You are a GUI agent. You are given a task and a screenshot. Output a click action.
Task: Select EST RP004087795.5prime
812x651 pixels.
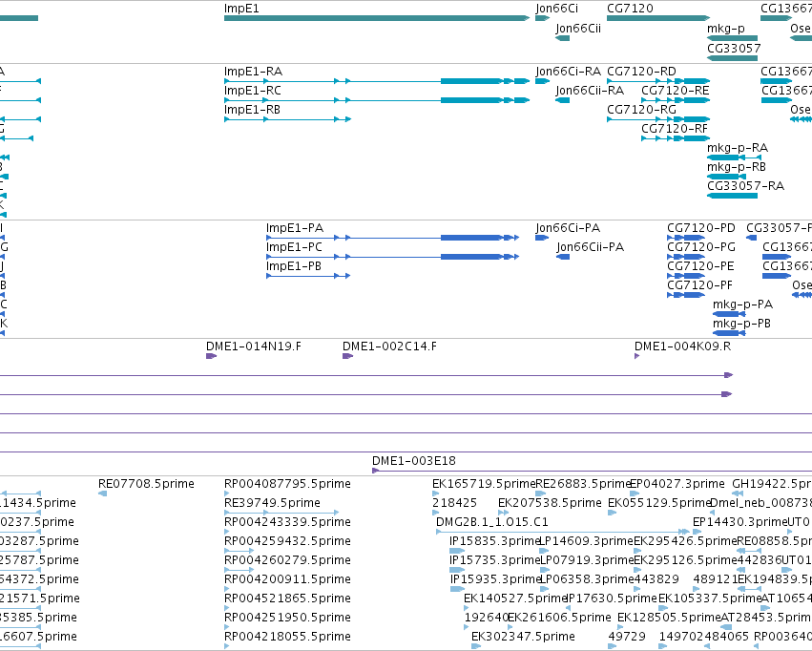tap(226, 493)
